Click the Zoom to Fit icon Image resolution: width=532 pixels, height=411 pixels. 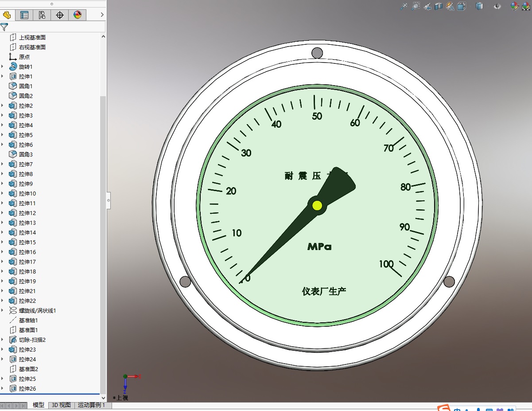[x=404, y=6]
